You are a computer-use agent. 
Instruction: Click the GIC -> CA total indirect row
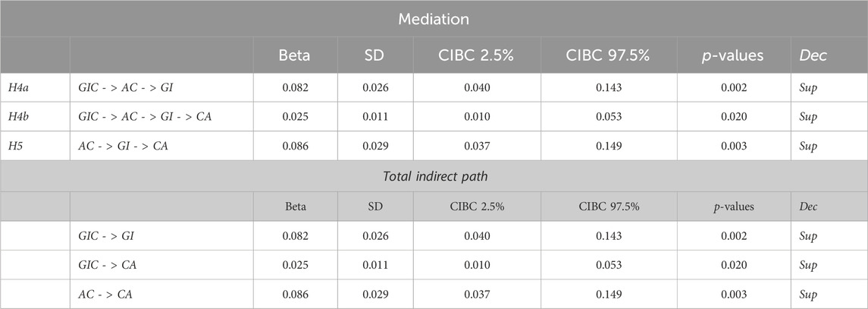click(434, 265)
